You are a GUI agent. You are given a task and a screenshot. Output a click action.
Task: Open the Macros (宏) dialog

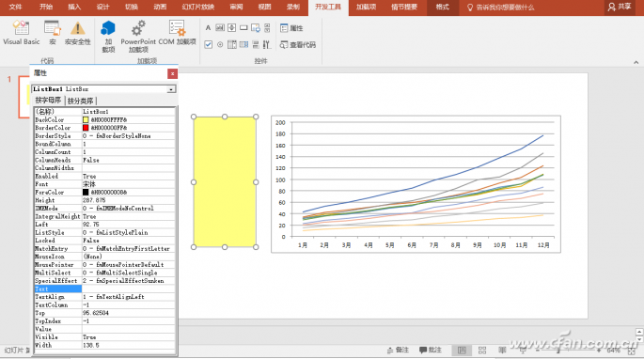(52, 33)
